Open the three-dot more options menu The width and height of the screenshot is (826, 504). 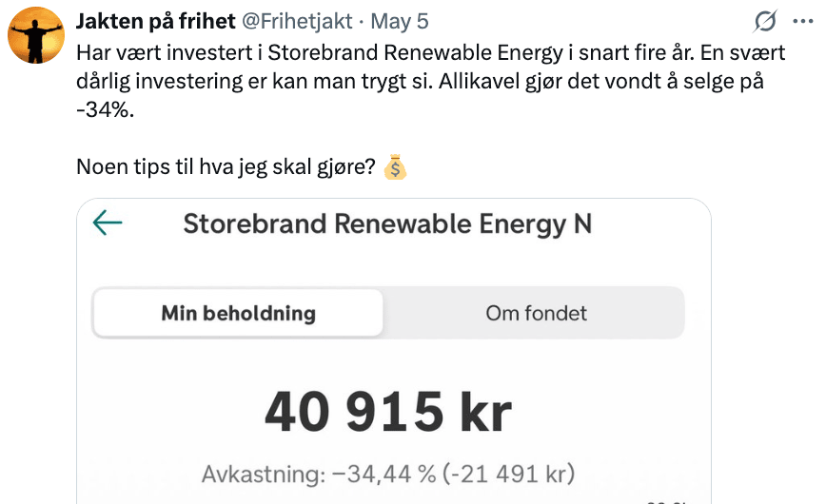tap(803, 21)
